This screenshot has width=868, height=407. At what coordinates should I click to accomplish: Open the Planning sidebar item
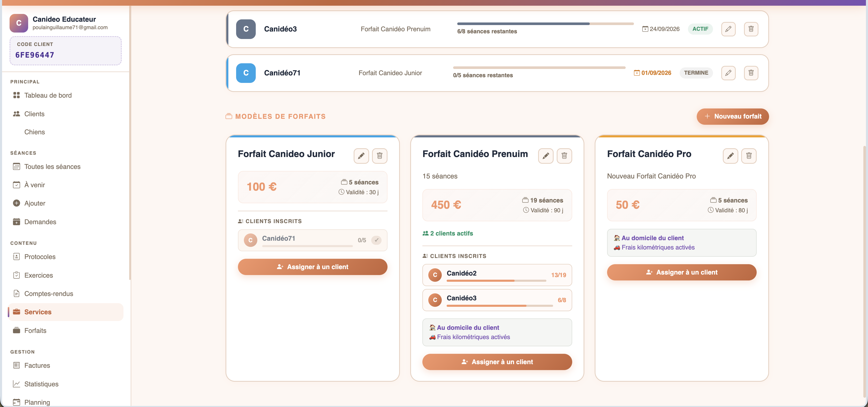point(66,402)
